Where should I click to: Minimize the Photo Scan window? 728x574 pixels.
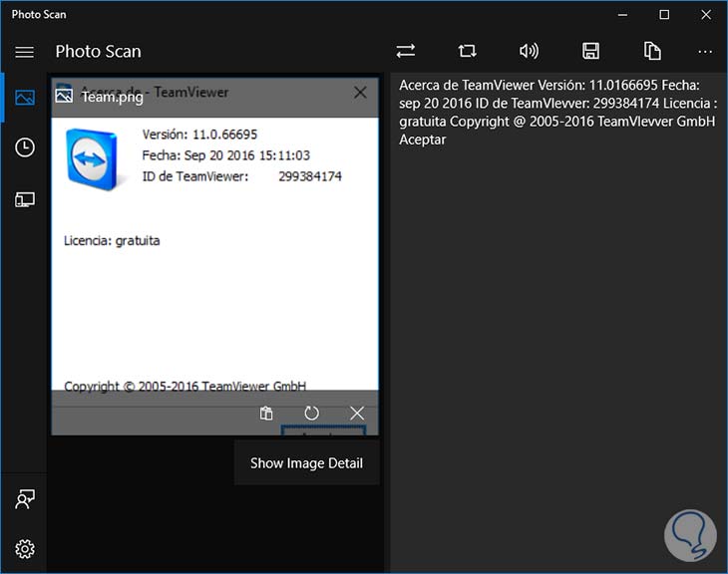[x=622, y=15]
